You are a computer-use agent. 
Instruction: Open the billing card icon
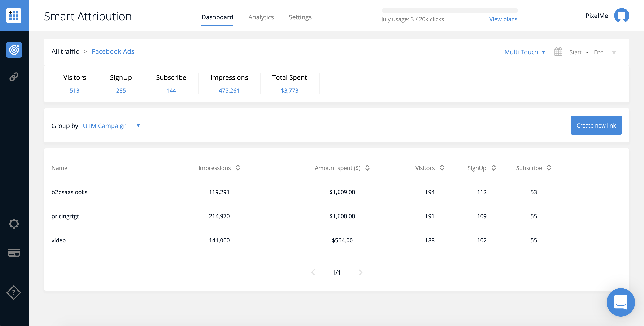(x=14, y=253)
